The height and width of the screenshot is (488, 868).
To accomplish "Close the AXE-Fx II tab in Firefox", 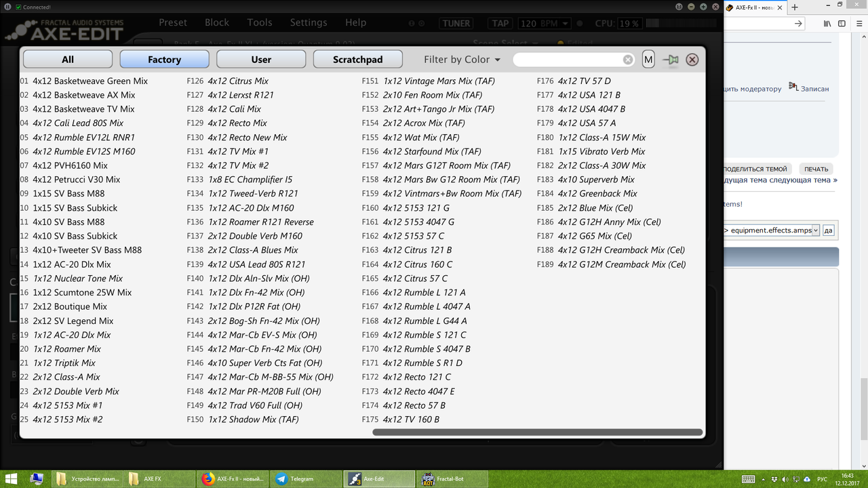I will tap(779, 7).
